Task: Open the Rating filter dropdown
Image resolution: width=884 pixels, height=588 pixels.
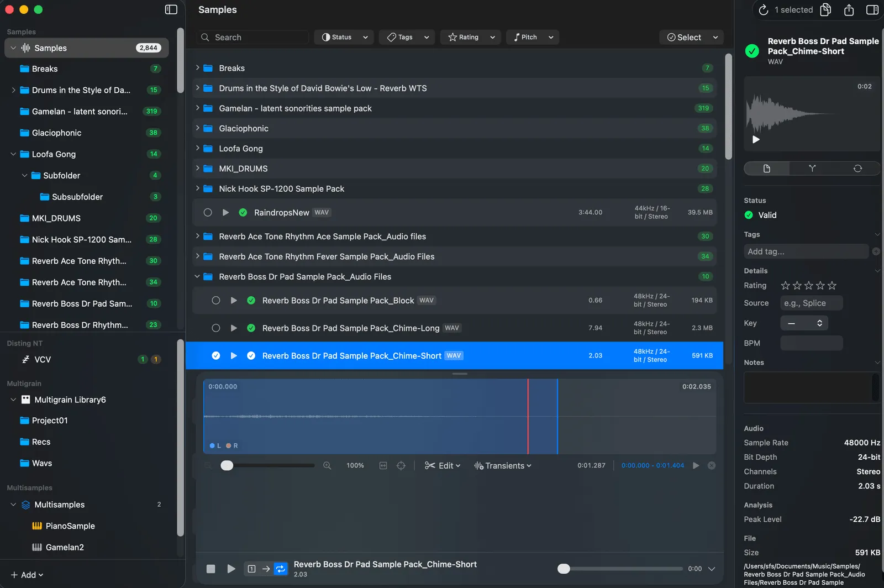Action: pos(471,37)
